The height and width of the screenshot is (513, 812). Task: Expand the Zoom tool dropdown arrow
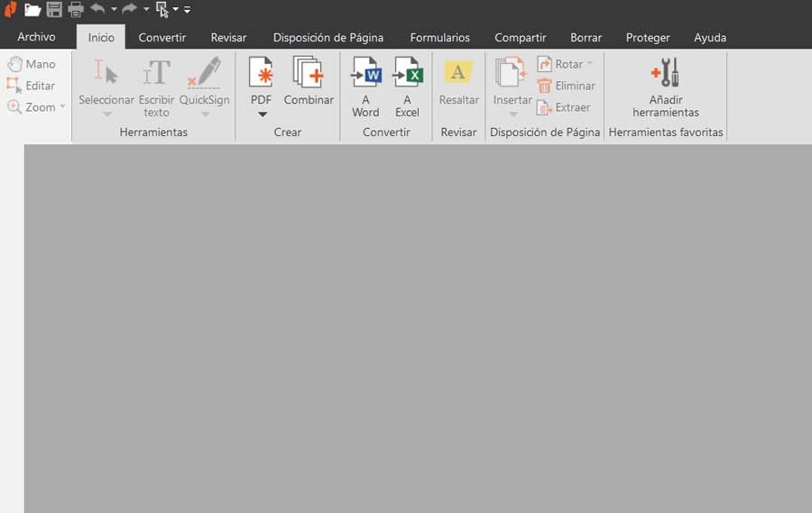pos(62,106)
